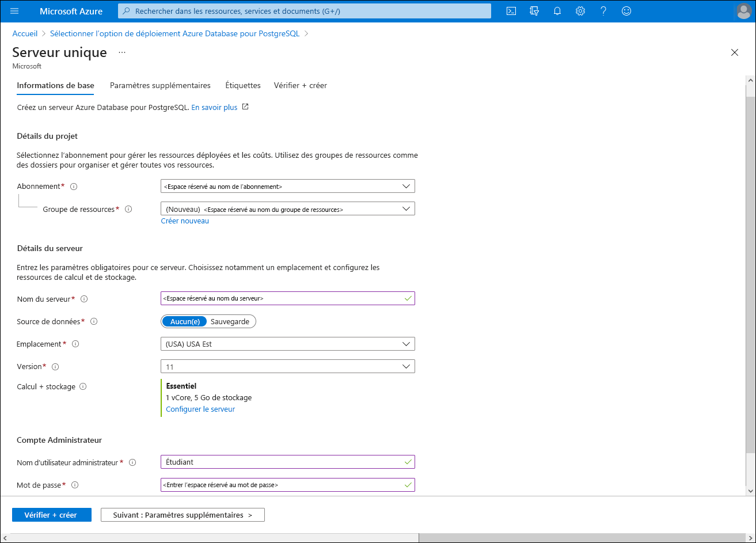Image resolution: width=756 pixels, height=543 pixels.
Task: Open portal settings gear
Action: [x=580, y=11]
